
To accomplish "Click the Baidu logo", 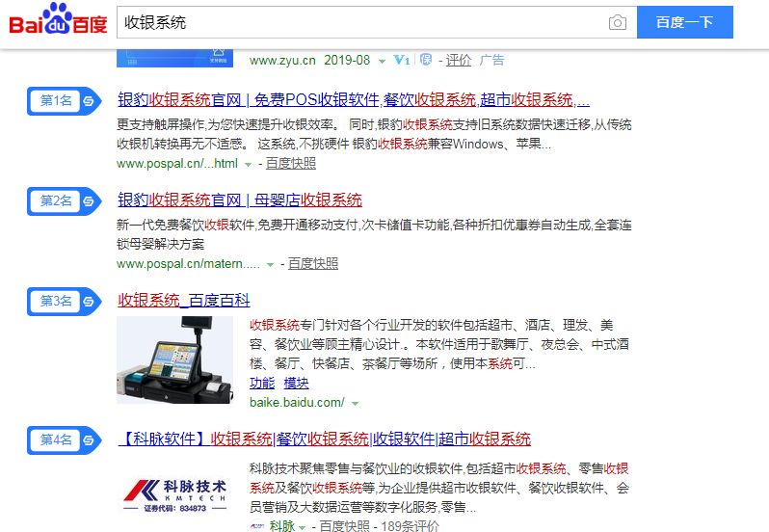I will [58, 19].
